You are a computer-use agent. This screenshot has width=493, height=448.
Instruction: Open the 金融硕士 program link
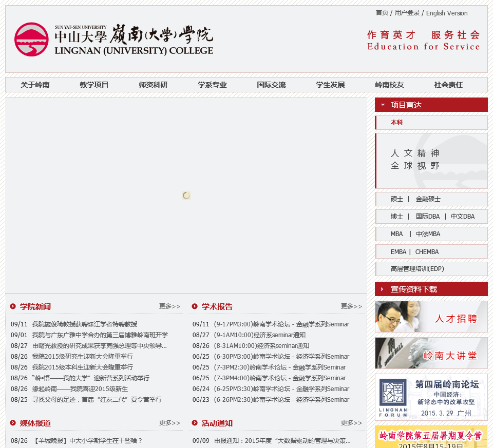tap(428, 199)
